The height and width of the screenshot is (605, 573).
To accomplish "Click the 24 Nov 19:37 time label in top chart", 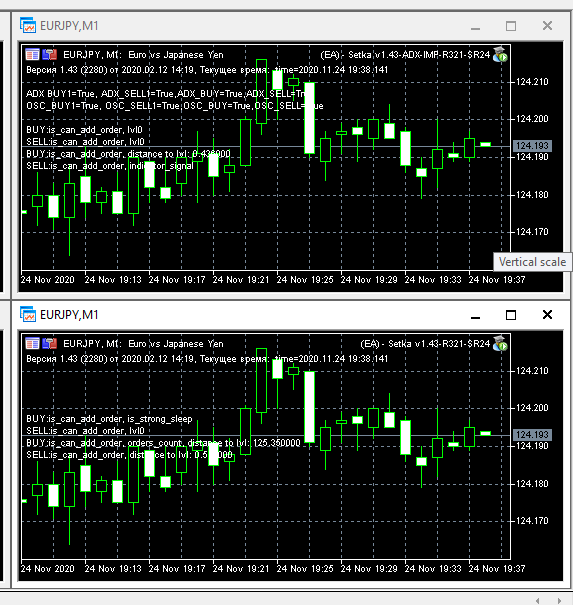I will point(497,280).
